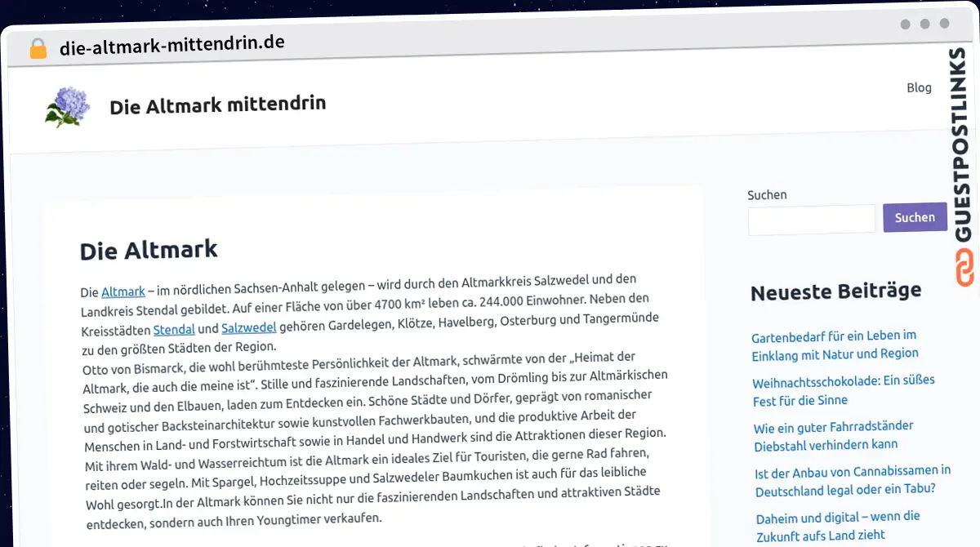This screenshot has width=980, height=547.
Task: Open post Gartenbedarf für ein Leben im Einklang
Action: pos(835,345)
